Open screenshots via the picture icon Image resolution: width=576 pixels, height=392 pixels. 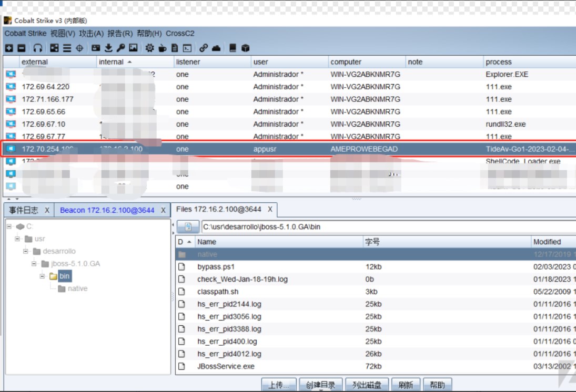tap(133, 48)
